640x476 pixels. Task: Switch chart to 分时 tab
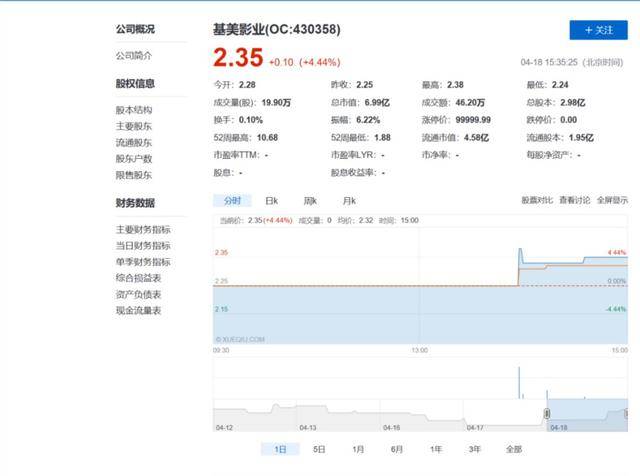pos(232,200)
